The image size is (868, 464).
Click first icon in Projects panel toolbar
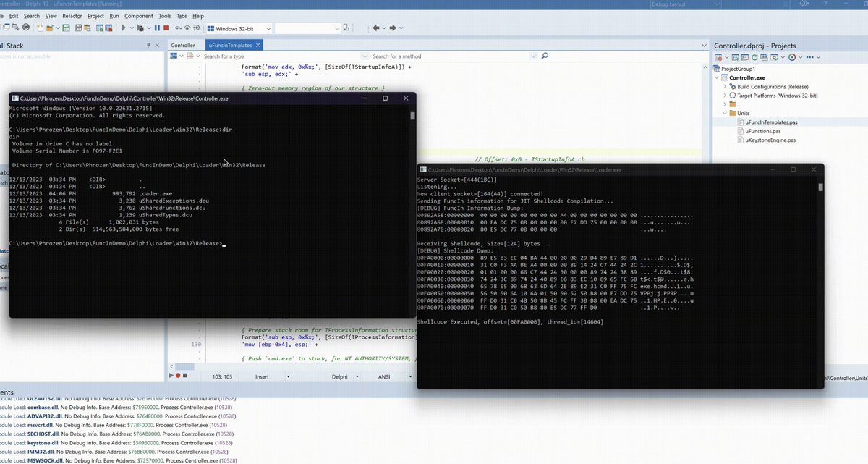[718, 57]
